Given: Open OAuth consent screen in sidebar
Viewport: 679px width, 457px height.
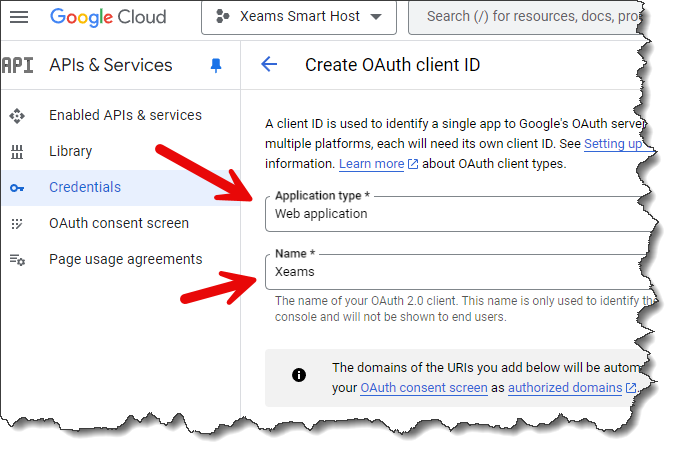Looking at the screenshot, I should 119,223.
